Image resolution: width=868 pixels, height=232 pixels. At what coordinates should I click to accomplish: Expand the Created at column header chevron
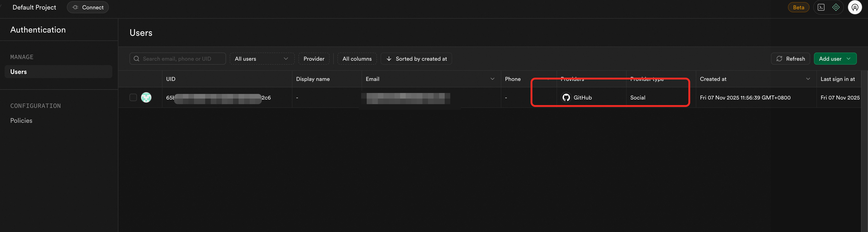(x=808, y=79)
